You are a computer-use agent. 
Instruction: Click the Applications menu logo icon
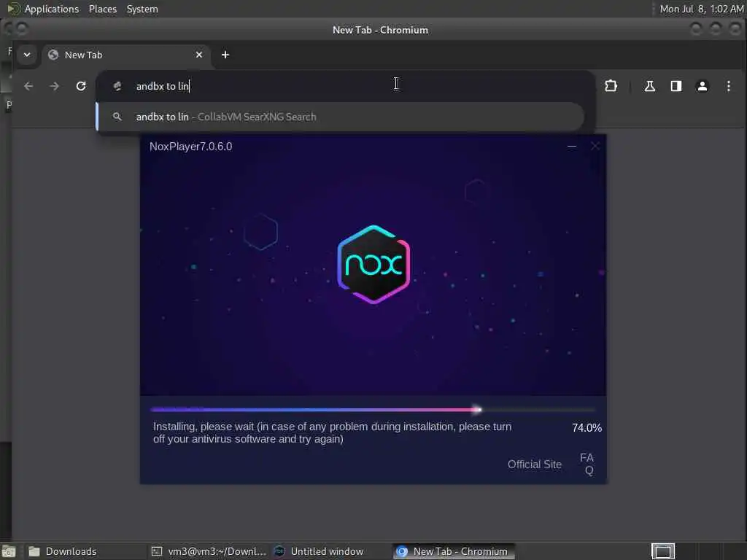13,9
